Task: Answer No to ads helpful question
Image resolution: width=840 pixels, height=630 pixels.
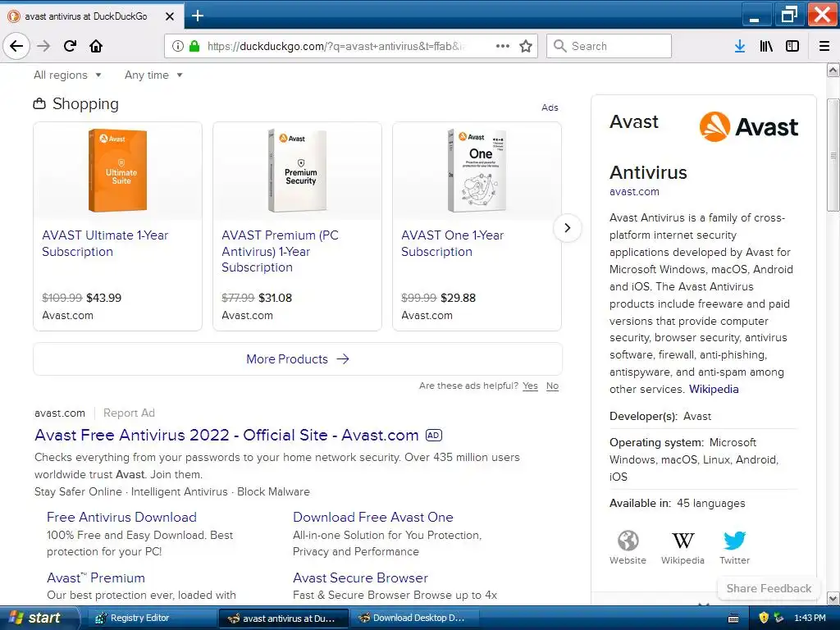Action: [x=552, y=386]
